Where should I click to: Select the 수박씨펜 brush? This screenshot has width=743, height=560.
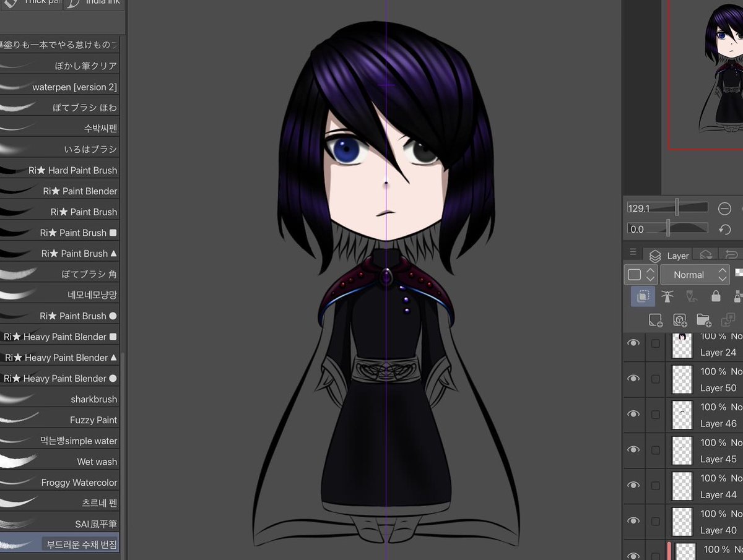(x=59, y=128)
